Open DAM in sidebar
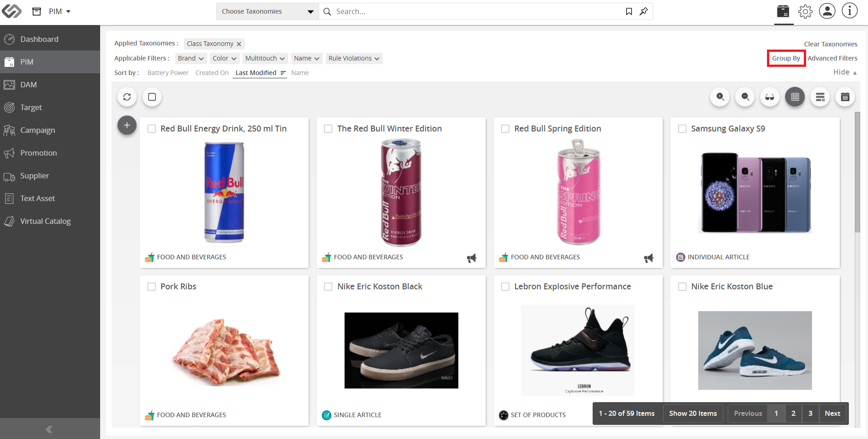 tap(50, 85)
